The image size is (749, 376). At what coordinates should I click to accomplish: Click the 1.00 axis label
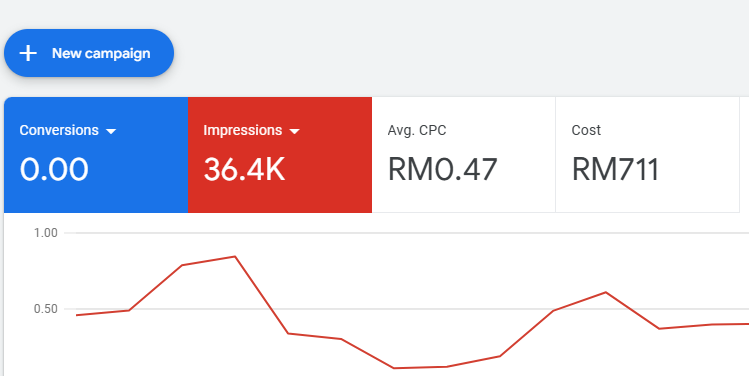point(45,233)
